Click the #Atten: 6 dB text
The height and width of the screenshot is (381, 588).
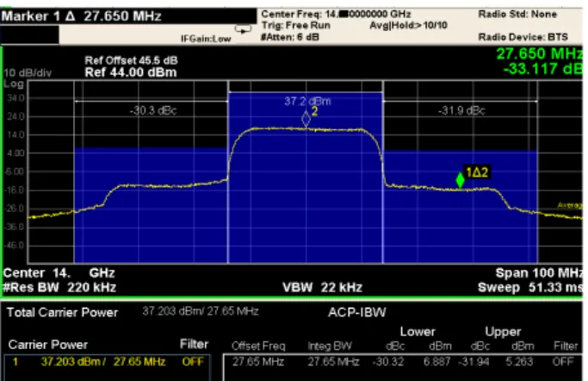click(290, 37)
